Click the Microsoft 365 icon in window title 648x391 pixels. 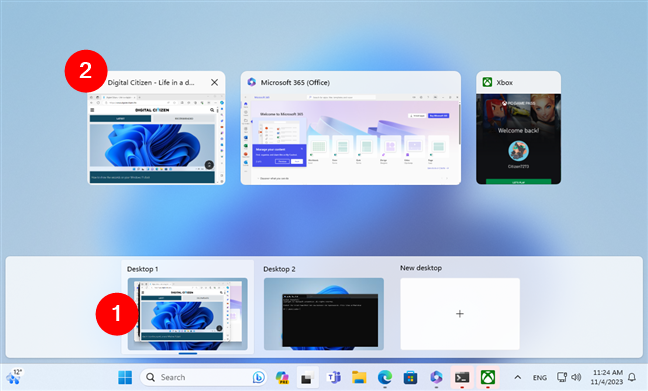coord(252,82)
